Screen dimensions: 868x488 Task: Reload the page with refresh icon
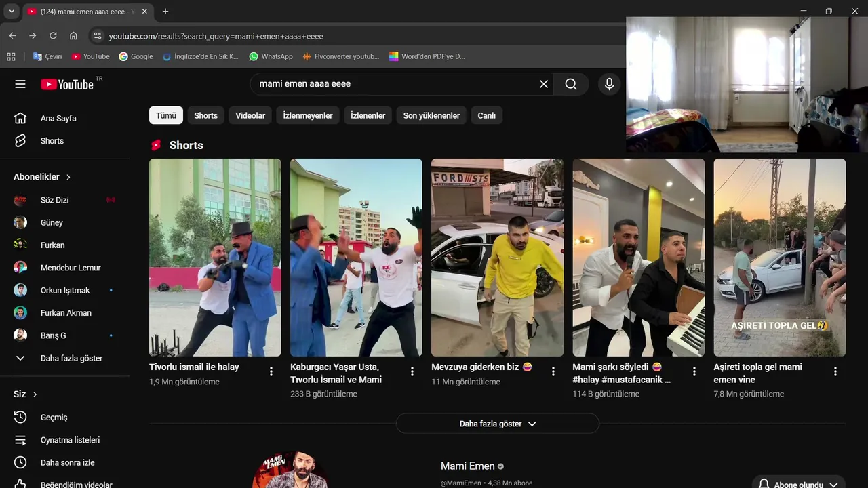click(x=53, y=36)
